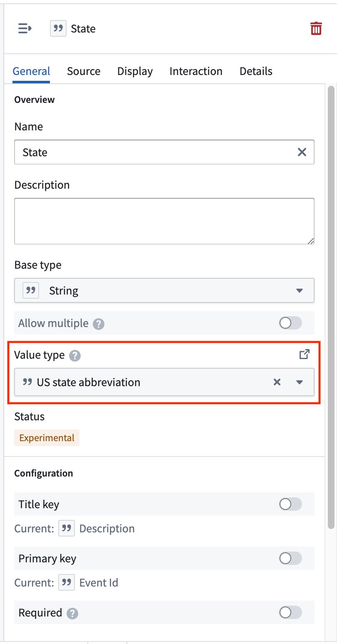Open the Base type String dropdown
The width and height of the screenshot is (337, 644).
pos(164,290)
